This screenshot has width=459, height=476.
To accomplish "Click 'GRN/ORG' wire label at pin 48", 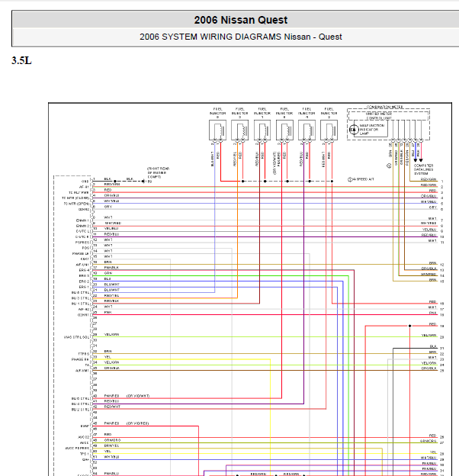I will (112, 440).
